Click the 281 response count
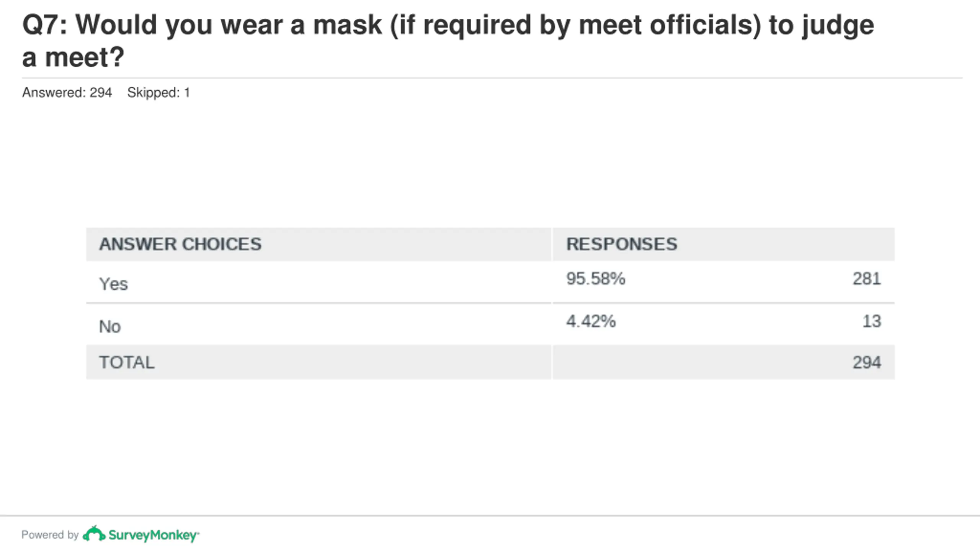Viewport: 980px width, 551px height. [867, 279]
